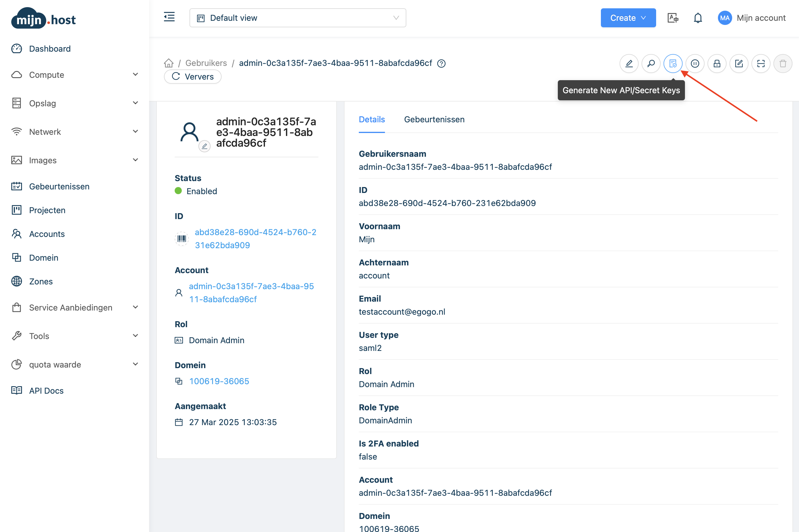
Task: Open the user ID link abd38e28
Action: (x=255, y=238)
